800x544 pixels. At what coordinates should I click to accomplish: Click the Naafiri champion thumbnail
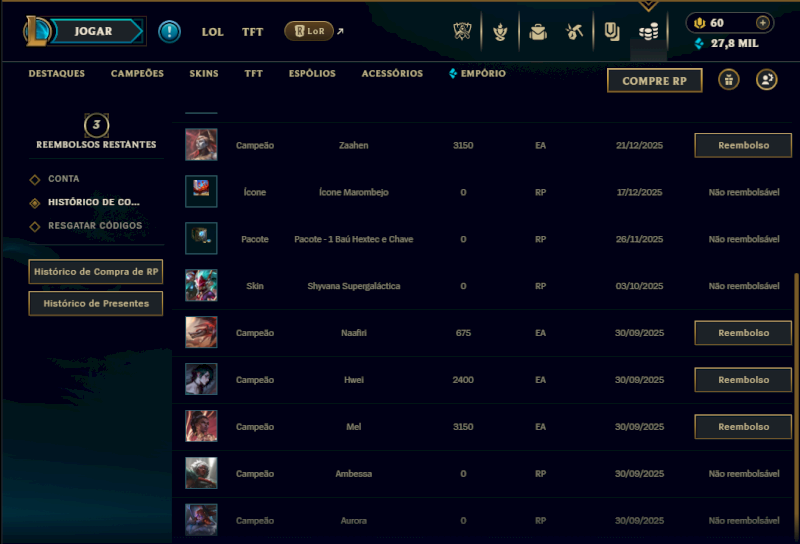[201, 332]
